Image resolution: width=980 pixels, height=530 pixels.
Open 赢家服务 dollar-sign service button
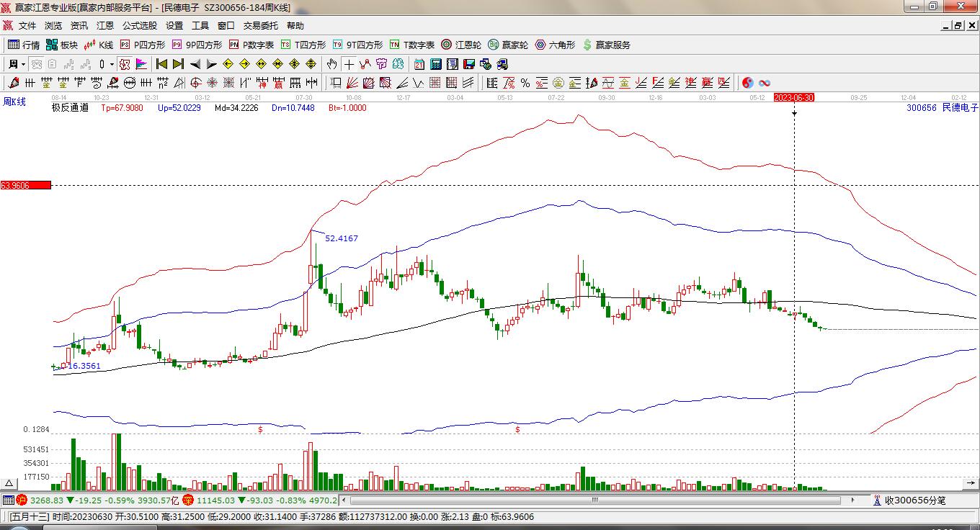607,45
